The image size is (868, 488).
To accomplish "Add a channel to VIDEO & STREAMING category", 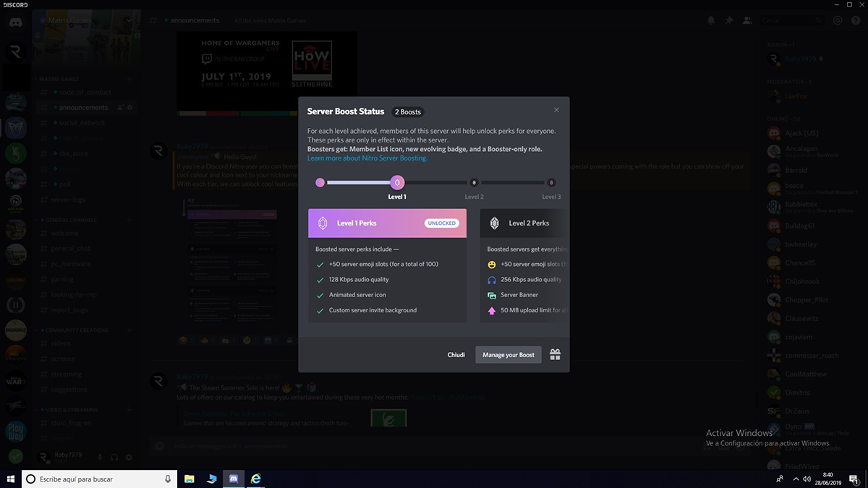I will [x=129, y=409].
